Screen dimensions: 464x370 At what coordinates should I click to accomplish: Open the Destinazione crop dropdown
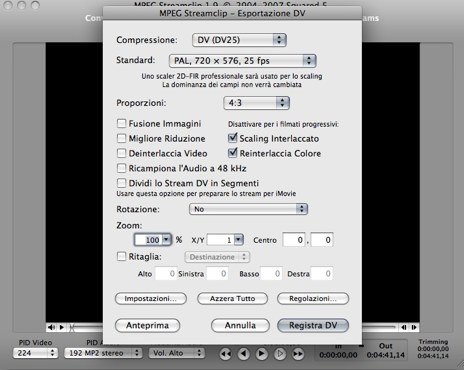(x=217, y=257)
